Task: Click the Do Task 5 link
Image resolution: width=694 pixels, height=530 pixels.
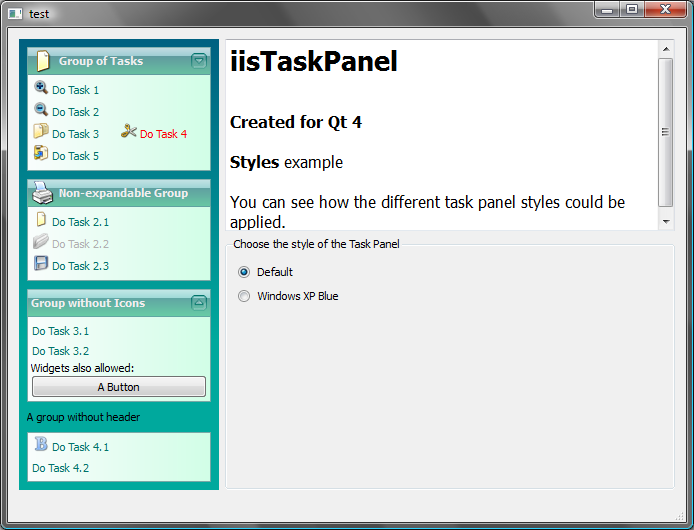Action: tap(76, 156)
